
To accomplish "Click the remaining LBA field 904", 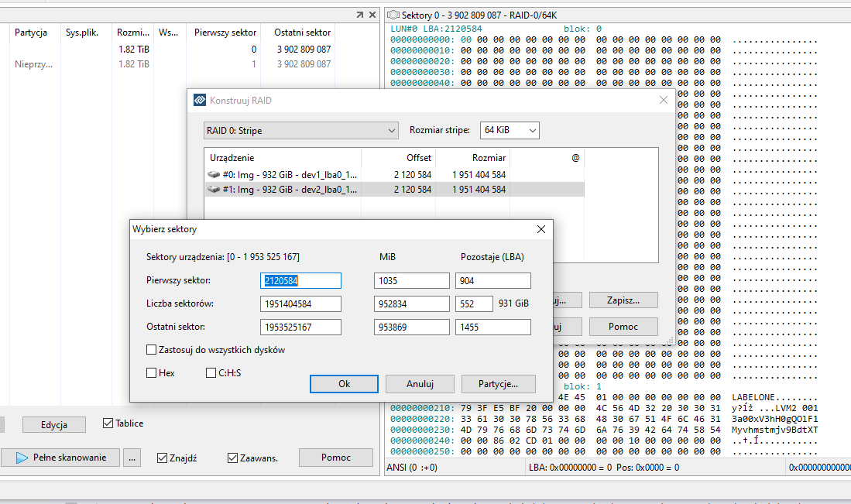I will 492,280.
